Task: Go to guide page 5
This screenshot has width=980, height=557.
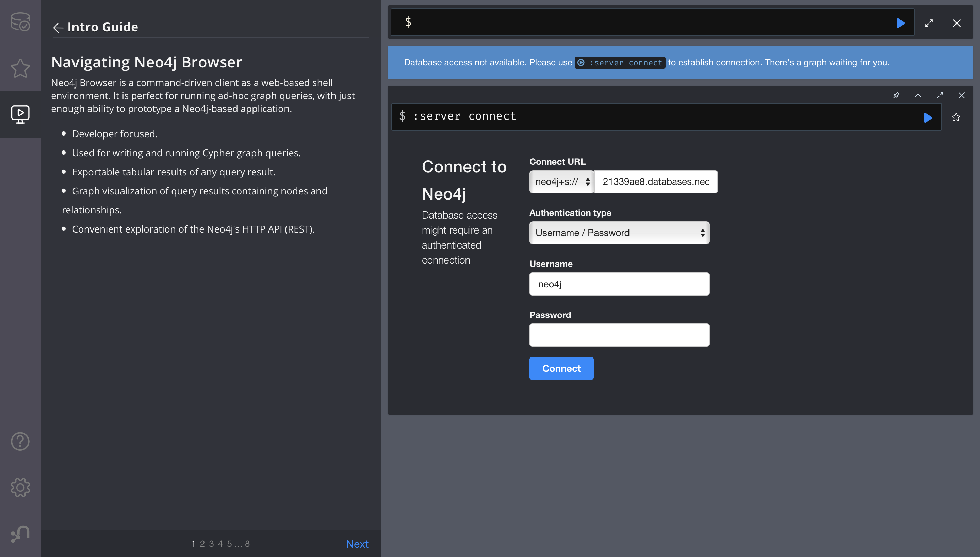Action: pyautogui.click(x=229, y=544)
